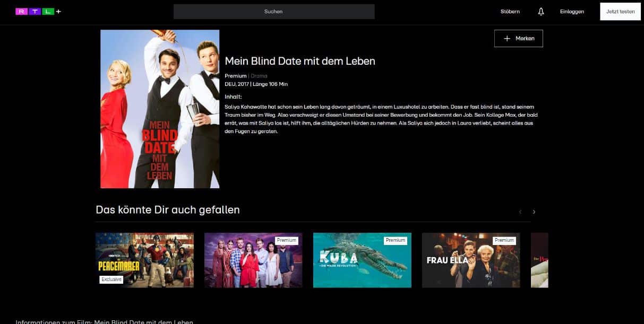644x324 pixels.
Task: Click the Drama genre label
Action: coord(259,76)
